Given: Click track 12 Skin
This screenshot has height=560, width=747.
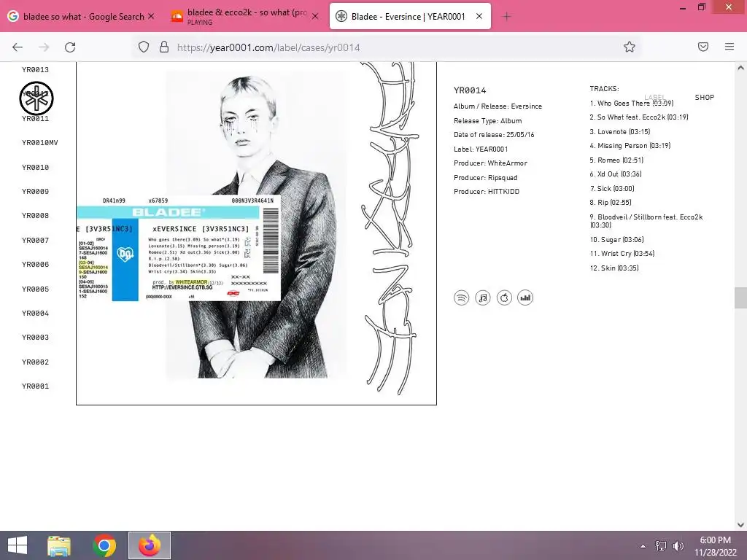Looking at the screenshot, I should coord(614,268).
